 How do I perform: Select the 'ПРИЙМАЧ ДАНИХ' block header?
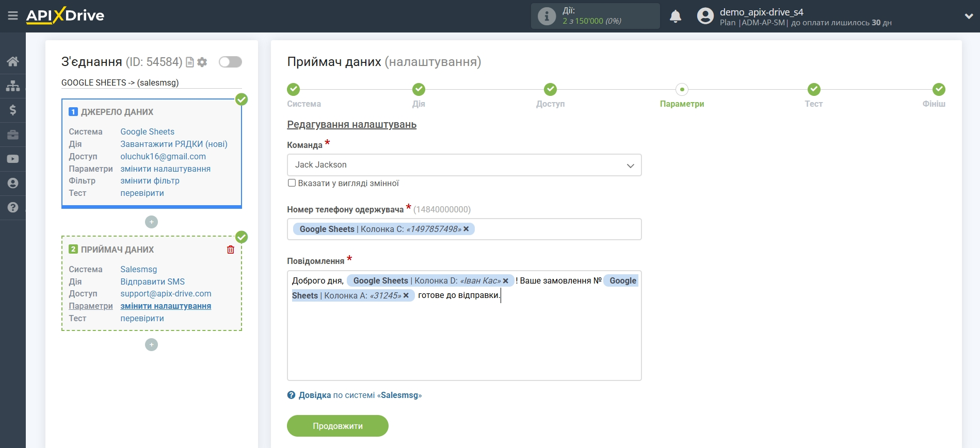[117, 250]
